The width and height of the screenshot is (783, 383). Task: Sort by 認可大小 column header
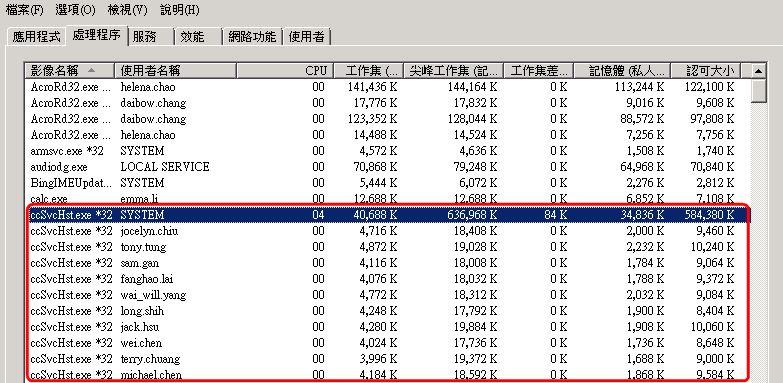705,70
